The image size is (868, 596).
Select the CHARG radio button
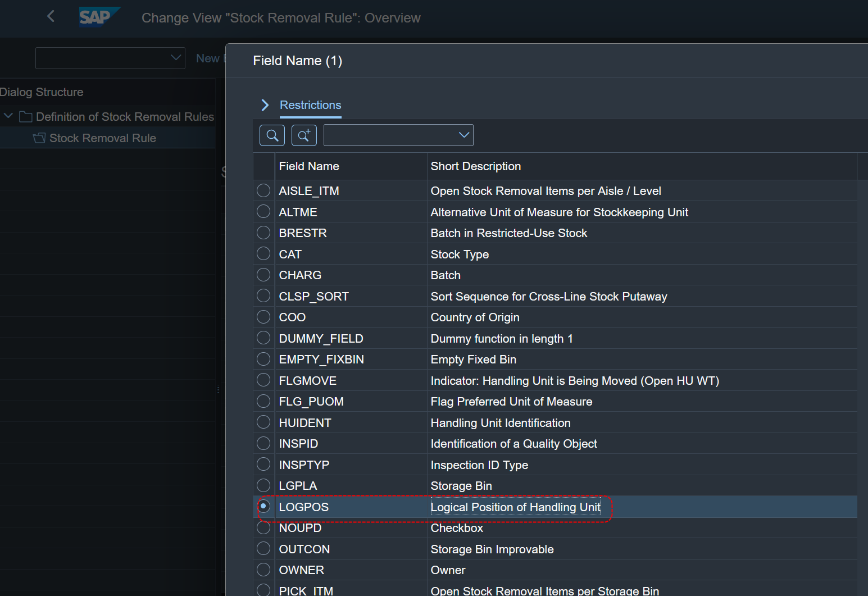263,275
